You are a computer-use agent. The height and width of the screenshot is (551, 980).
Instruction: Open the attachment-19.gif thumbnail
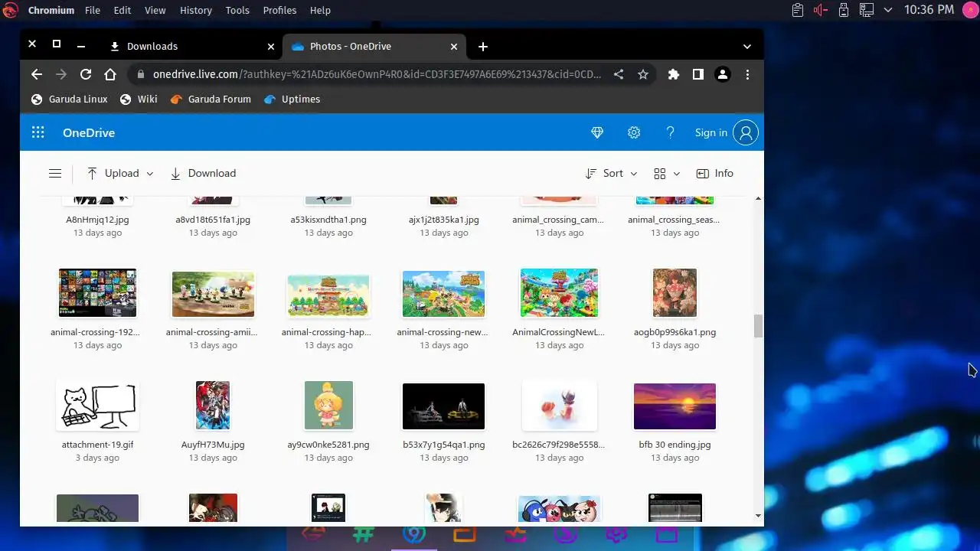tap(97, 406)
